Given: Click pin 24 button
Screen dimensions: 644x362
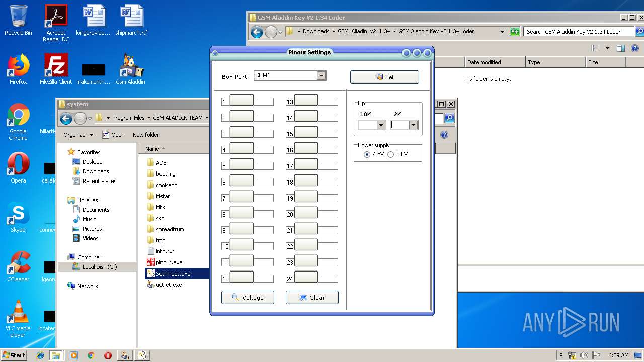Looking at the screenshot, I should [306, 277].
